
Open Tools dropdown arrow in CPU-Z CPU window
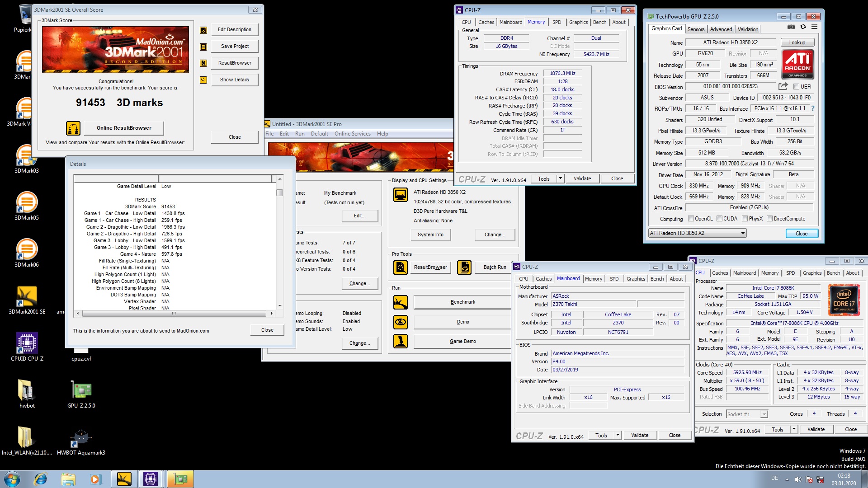click(794, 429)
